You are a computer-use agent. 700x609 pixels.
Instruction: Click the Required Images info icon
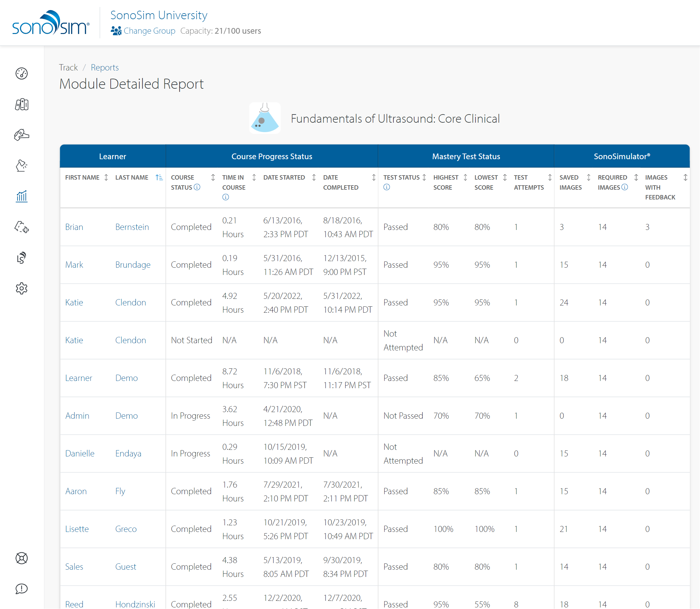[x=625, y=187]
